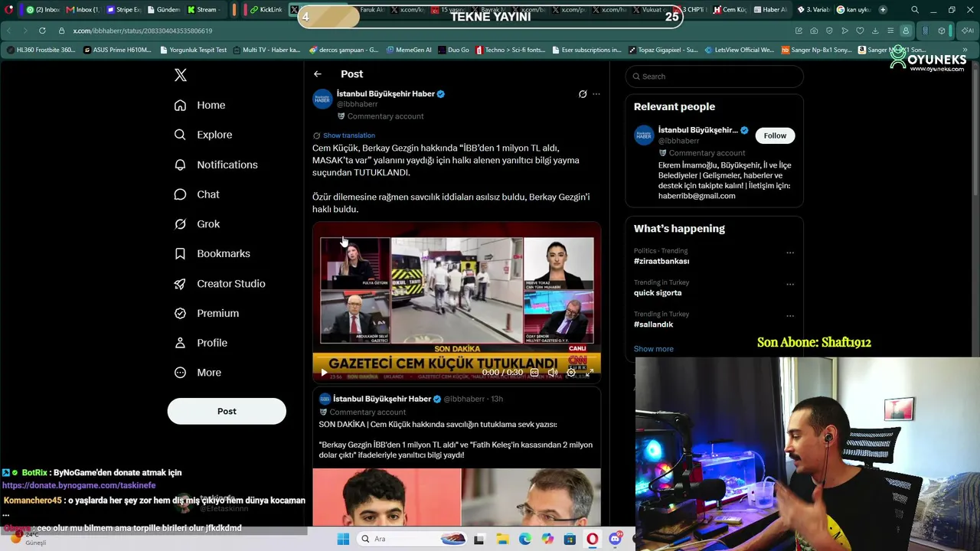Click in the X Search field

pos(714,77)
